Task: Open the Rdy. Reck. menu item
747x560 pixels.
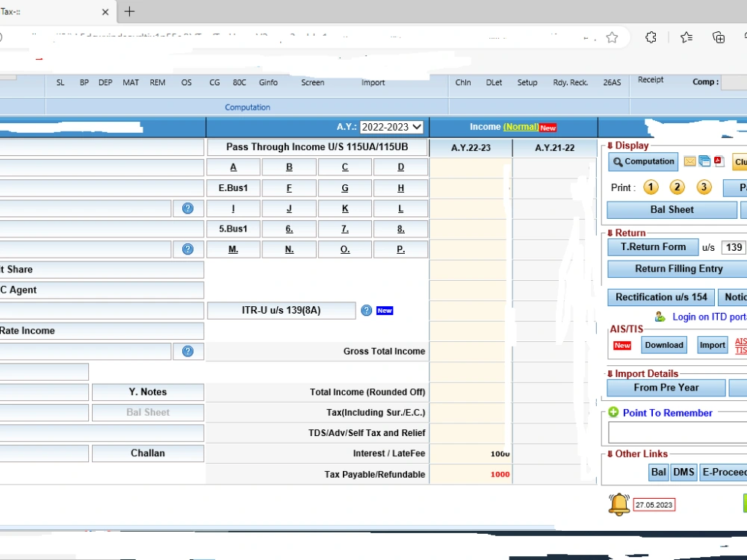Action: click(x=570, y=82)
